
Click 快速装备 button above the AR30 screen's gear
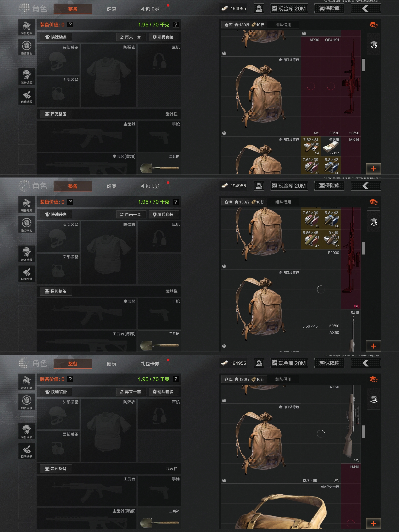(x=56, y=37)
